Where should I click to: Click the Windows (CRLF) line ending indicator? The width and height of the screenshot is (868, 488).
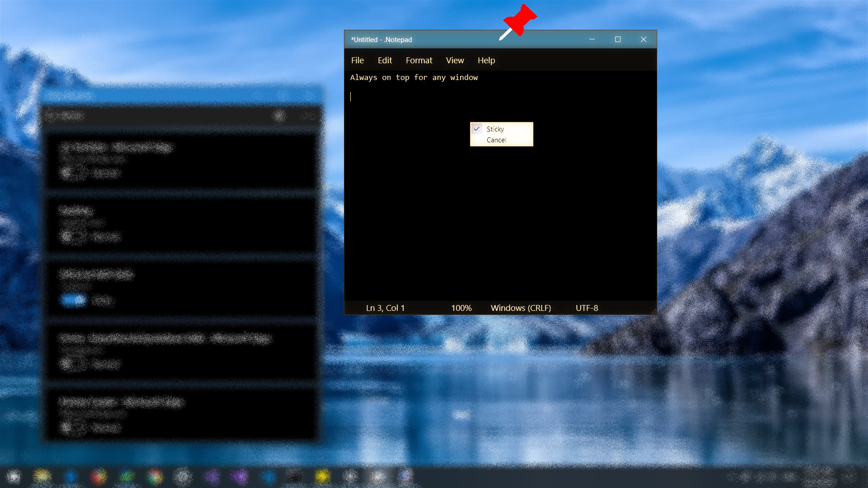(x=521, y=308)
